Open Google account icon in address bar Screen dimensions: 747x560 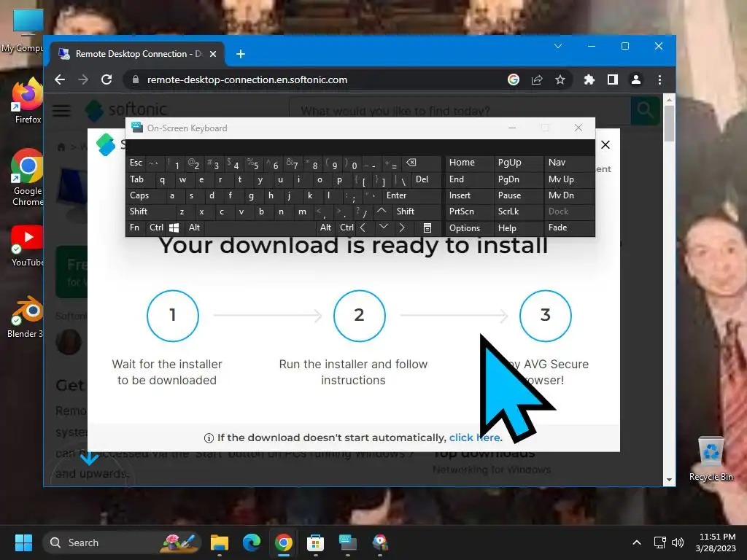click(513, 79)
